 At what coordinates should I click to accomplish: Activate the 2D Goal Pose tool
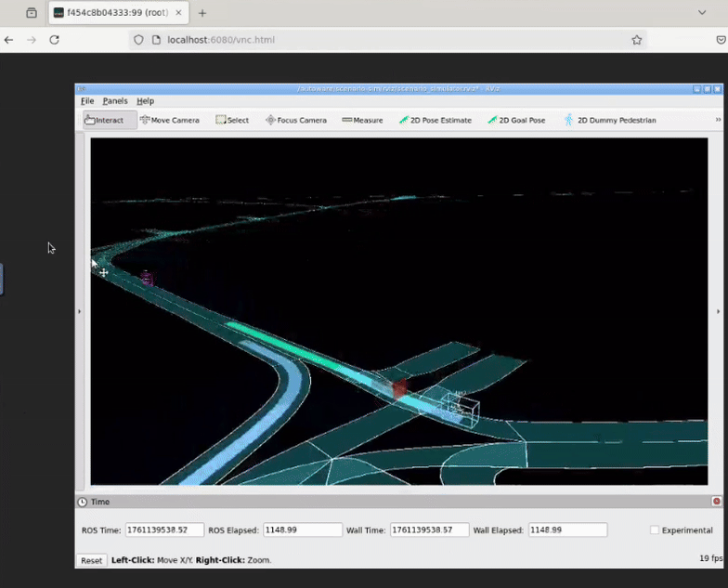pos(516,120)
